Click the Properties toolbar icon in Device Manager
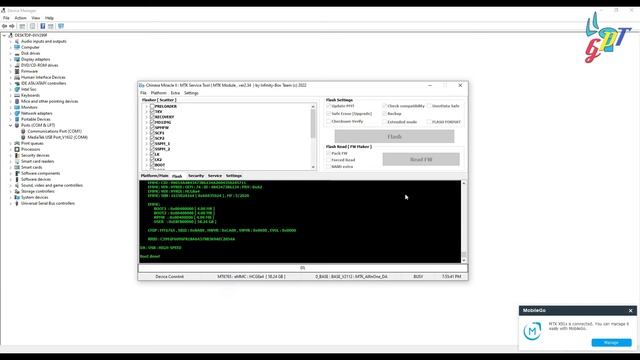Image resolution: width=640 pixels, height=360 pixels. point(32,26)
